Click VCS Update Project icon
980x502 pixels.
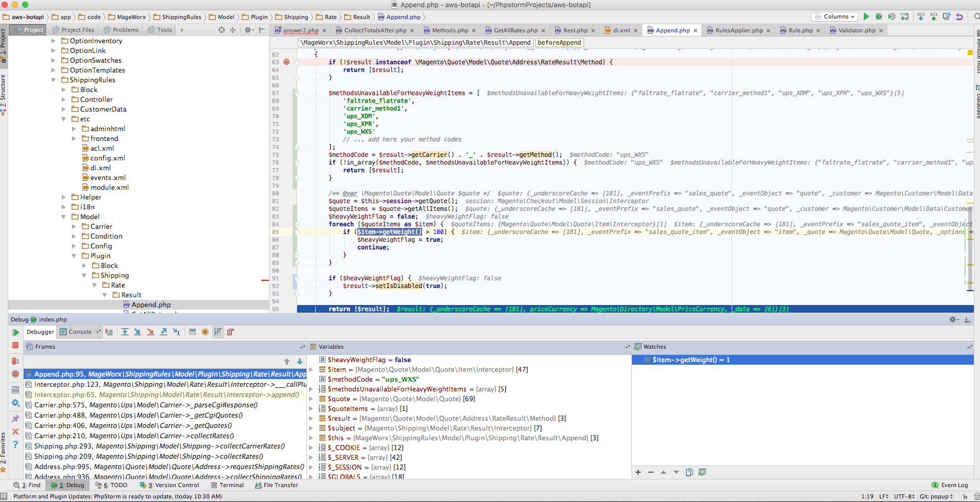(x=920, y=16)
